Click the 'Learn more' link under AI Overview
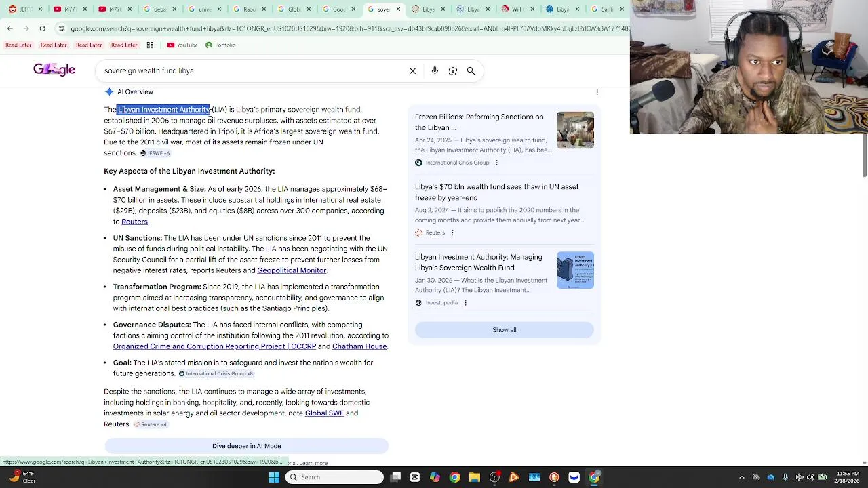The height and width of the screenshot is (488, 868). tap(313, 463)
